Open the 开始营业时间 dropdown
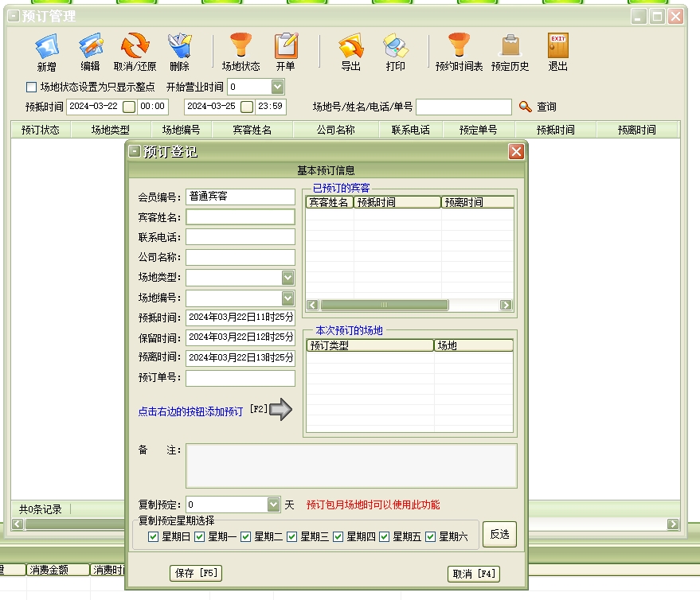 coord(277,87)
